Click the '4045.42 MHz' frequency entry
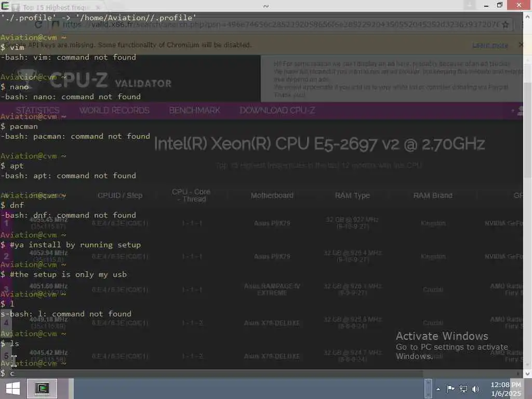Image resolution: width=532 pixels, height=399 pixels. [48, 353]
